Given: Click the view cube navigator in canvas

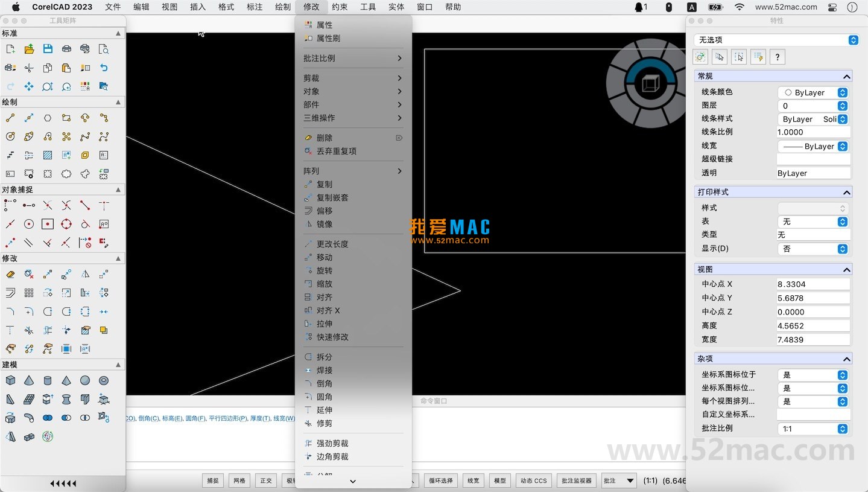Looking at the screenshot, I should [650, 83].
